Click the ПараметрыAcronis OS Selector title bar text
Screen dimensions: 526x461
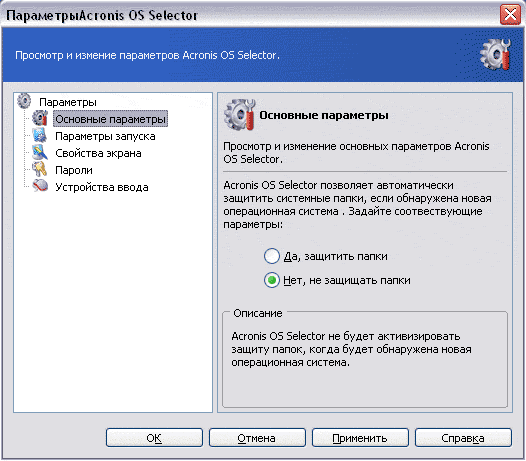pyautogui.click(x=102, y=15)
